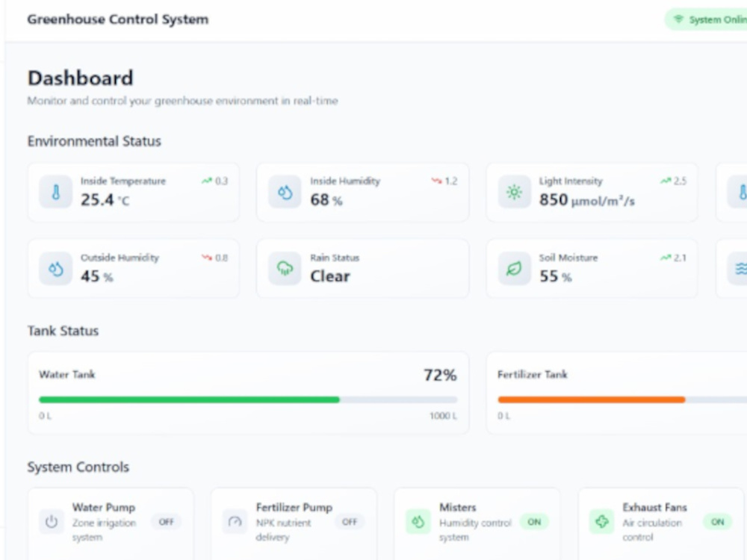Click the Rain Status cloud icon
This screenshot has height=560, width=747.
[285, 269]
